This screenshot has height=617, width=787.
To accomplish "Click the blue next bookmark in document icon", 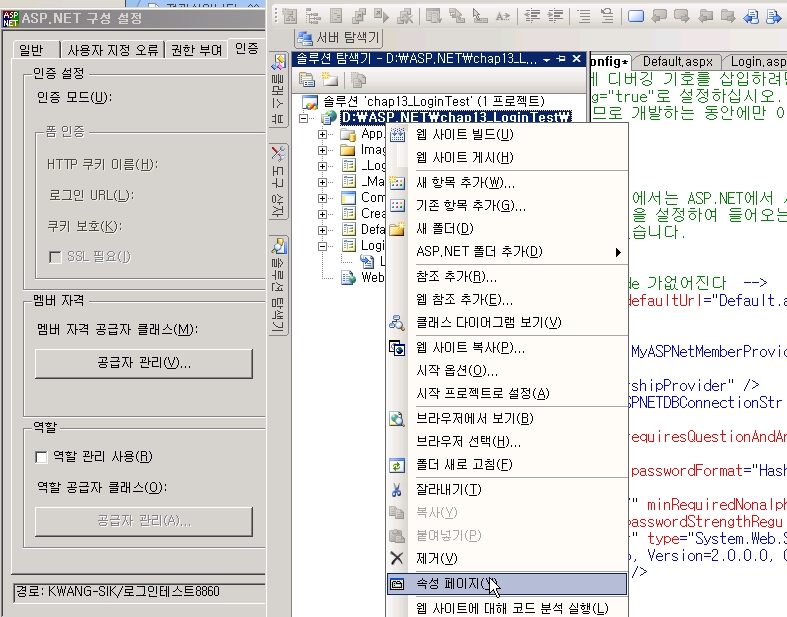I will point(774,16).
